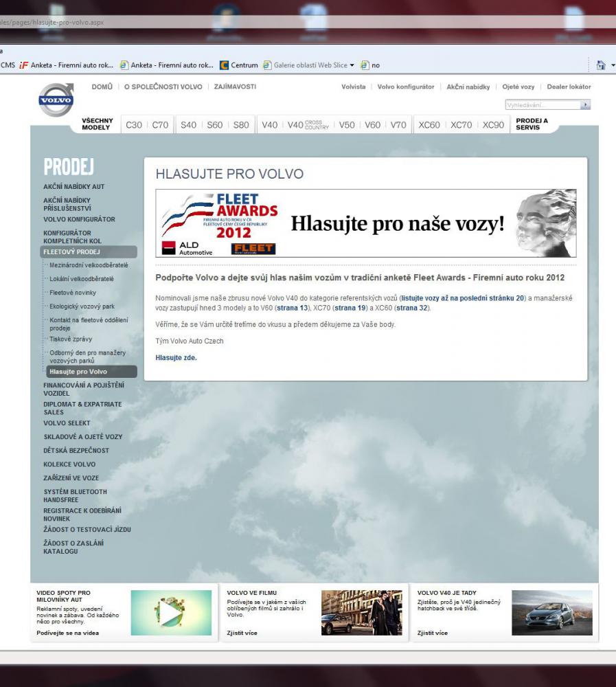Open FINANCOVÁNÍ A POJIŠTĚNÍ VOZIDEL in sidebar
Image resolution: width=616 pixels, height=687 pixels.
pyautogui.click(x=84, y=389)
